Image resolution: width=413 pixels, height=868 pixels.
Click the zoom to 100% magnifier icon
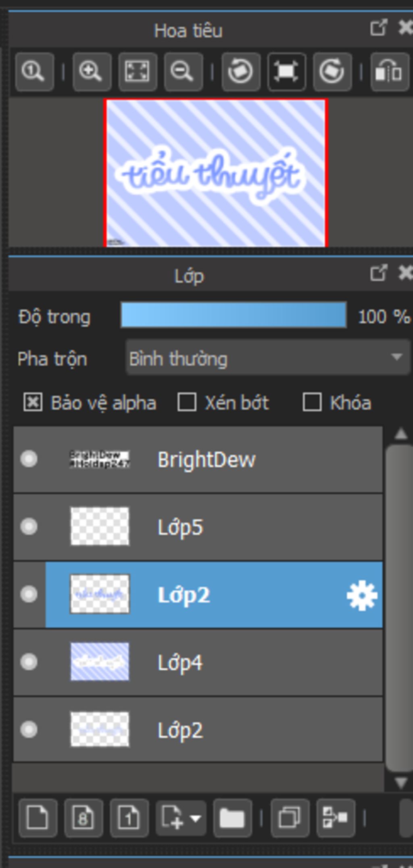(x=34, y=72)
